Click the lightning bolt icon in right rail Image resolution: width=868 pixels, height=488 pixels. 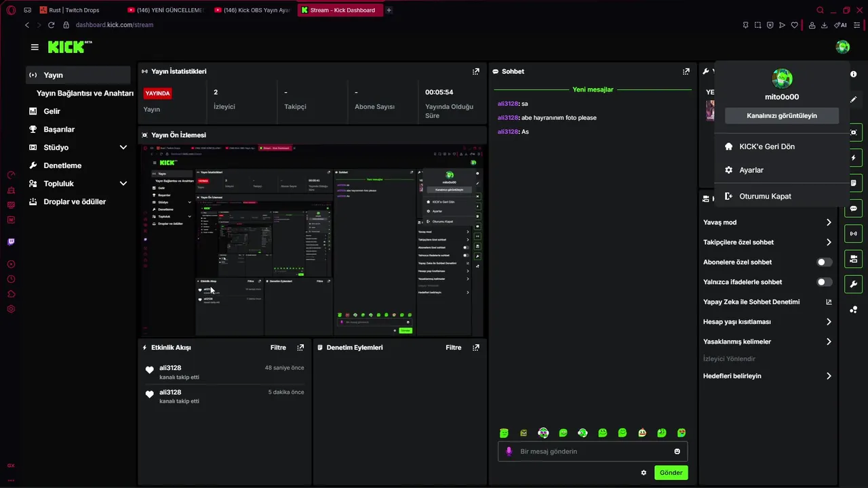854,157
